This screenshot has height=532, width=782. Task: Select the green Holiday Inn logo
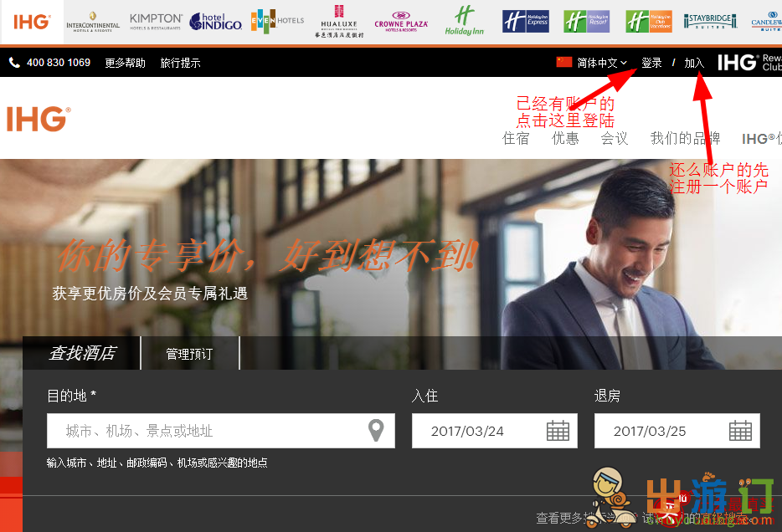[x=465, y=20]
